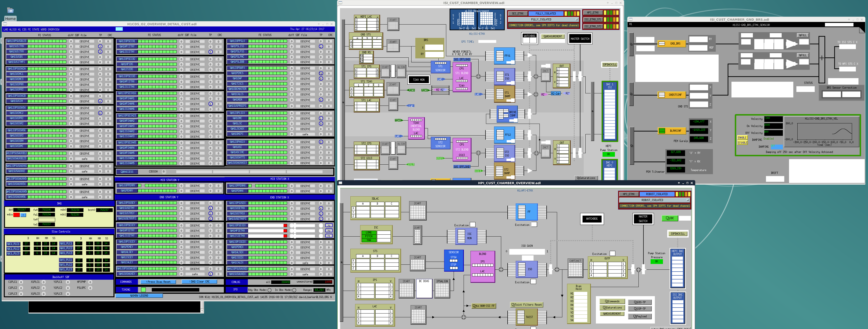Open the GNDSTSINF filter module in BRS window
This screenshot has height=329, width=868.
tap(672, 95)
